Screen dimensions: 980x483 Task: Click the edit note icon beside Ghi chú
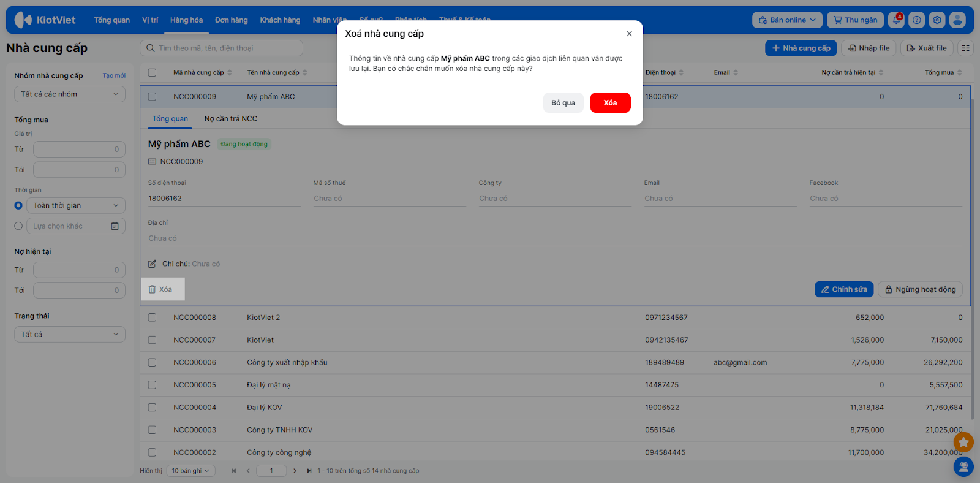[152, 264]
